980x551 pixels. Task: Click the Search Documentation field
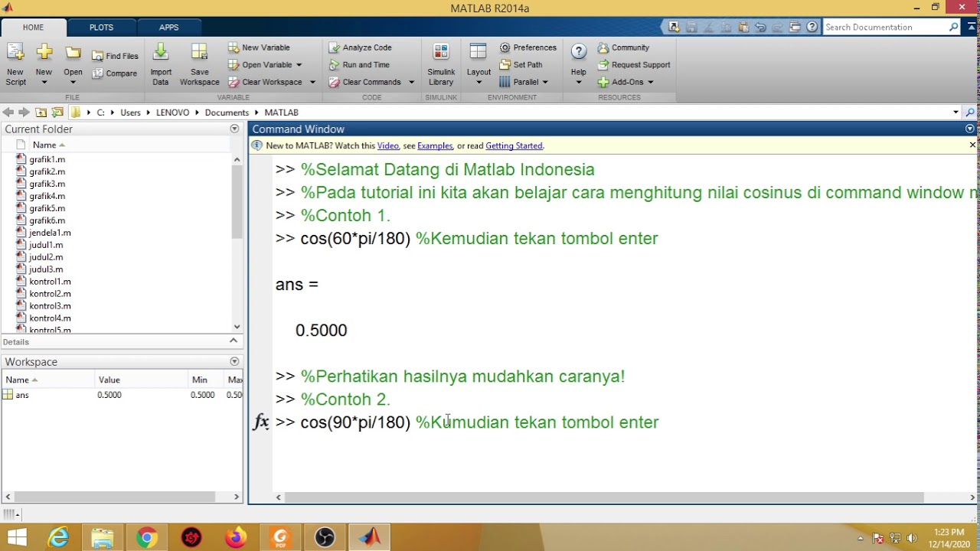click(885, 27)
